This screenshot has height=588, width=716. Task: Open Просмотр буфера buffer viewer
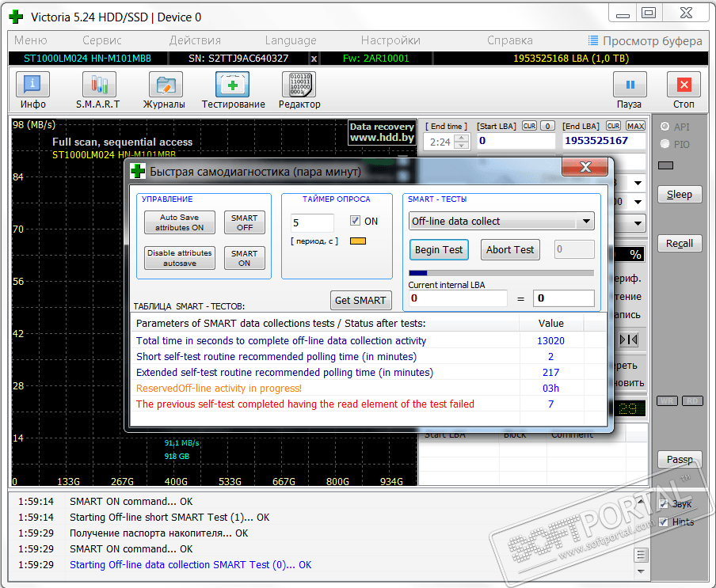[645, 40]
